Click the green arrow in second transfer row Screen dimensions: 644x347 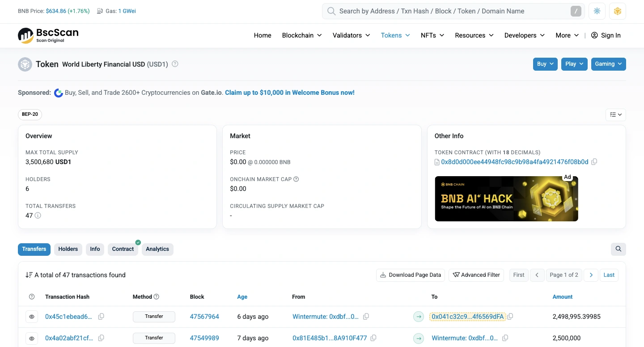pyautogui.click(x=419, y=339)
